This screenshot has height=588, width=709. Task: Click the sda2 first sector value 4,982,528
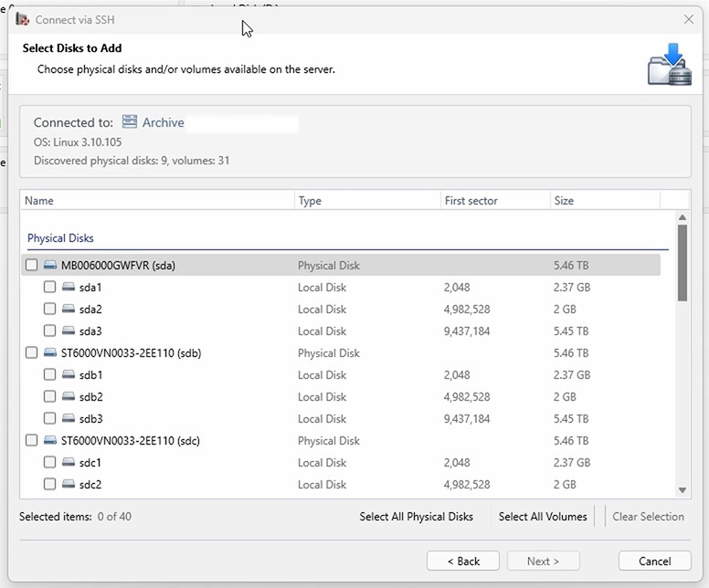click(x=467, y=310)
